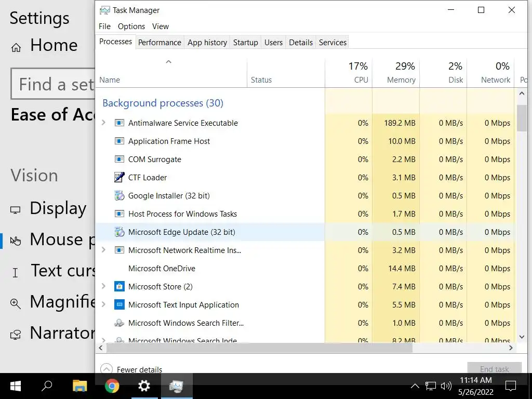Switch to Settings gear on taskbar
Image resolution: width=532 pixels, height=399 pixels.
point(144,386)
